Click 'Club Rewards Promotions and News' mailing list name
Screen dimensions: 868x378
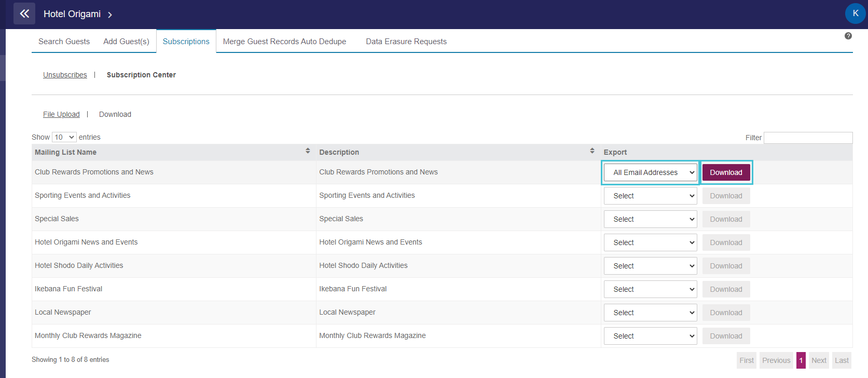[x=94, y=172]
